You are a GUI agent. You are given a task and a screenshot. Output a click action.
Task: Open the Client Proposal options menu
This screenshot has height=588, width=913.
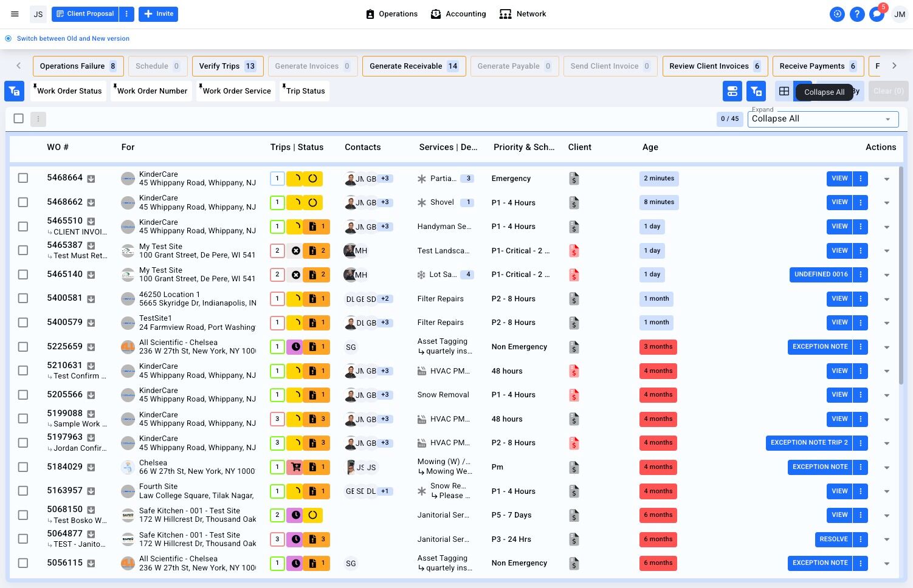pyautogui.click(x=126, y=14)
